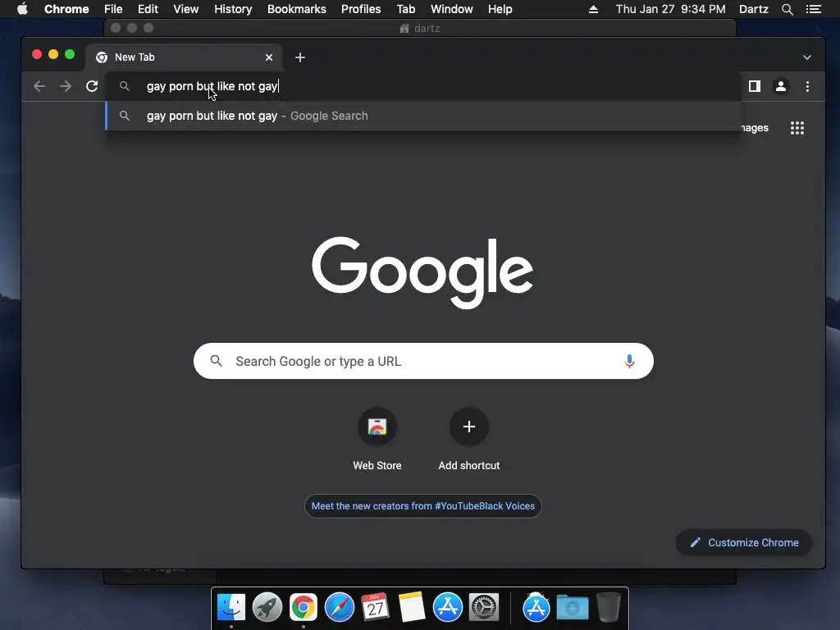Viewport: 840px width, 630px height.
Task: Focus the Google search box
Action: click(423, 361)
